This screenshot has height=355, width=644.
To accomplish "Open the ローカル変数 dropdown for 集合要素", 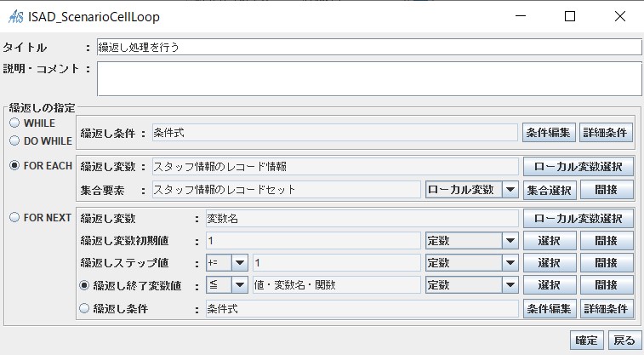I will [x=471, y=190].
